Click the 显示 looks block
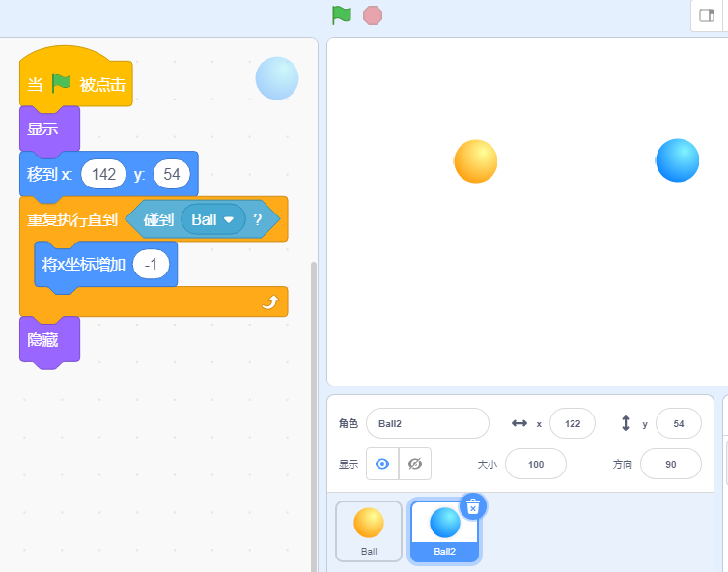 tap(49, 129)
